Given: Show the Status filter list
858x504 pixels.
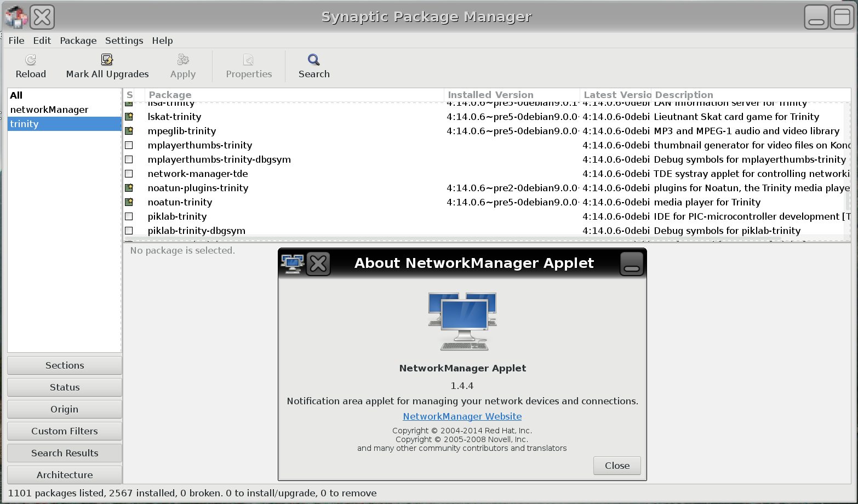Looking at the screenshot, I should (x=65, y=387).
